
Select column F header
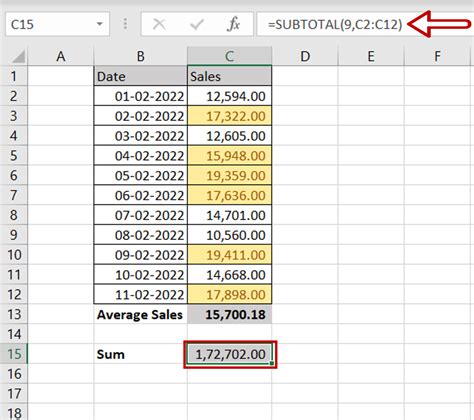438,56
